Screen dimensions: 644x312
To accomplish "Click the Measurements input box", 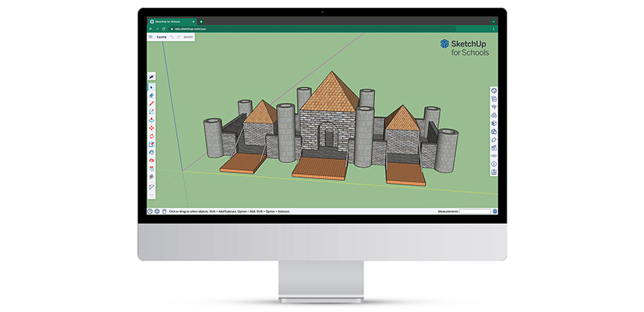I will [475, 211].
